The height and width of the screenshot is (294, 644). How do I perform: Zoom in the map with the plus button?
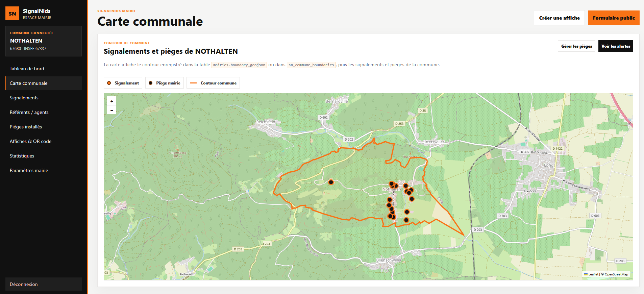tap(112, 101)
